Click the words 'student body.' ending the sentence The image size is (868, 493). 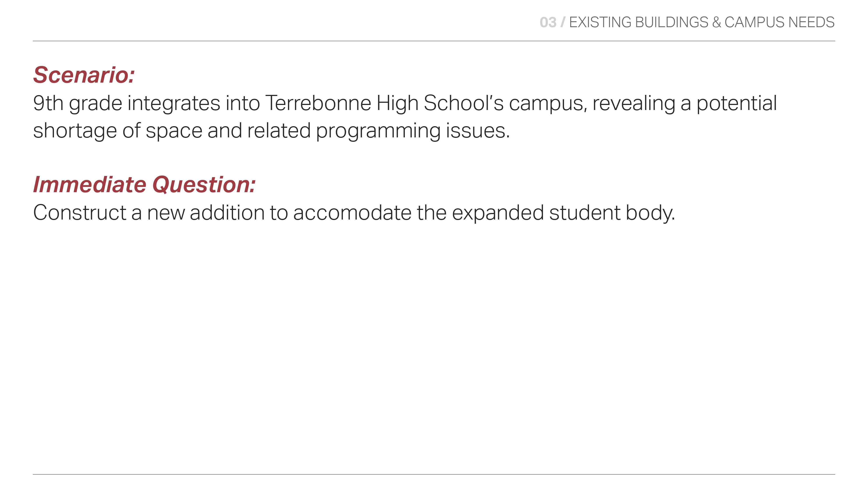(612, 213)
